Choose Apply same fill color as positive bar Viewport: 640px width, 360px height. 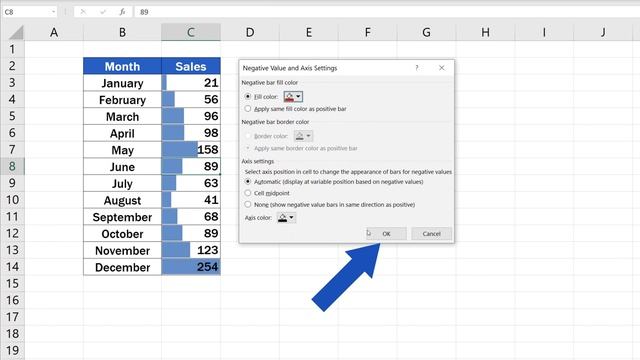pyautogui.click(x=248, y=109)
